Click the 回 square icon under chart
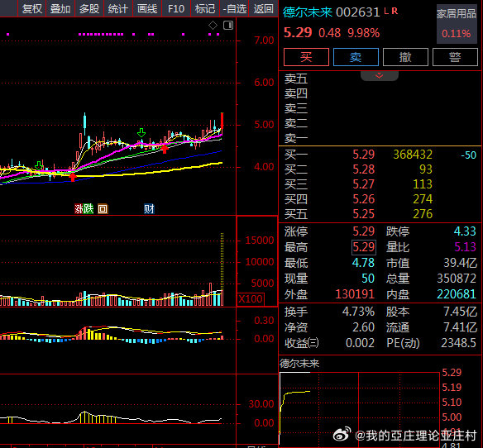 103,209
